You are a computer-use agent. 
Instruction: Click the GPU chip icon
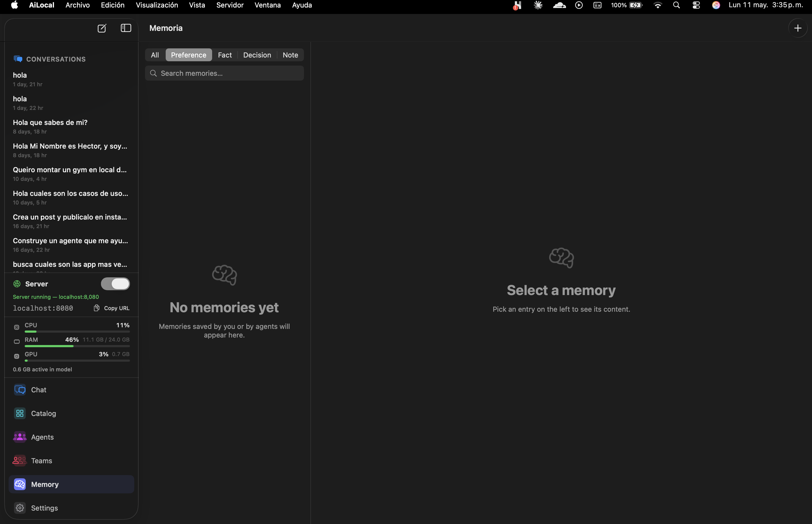tap(16, 356)
